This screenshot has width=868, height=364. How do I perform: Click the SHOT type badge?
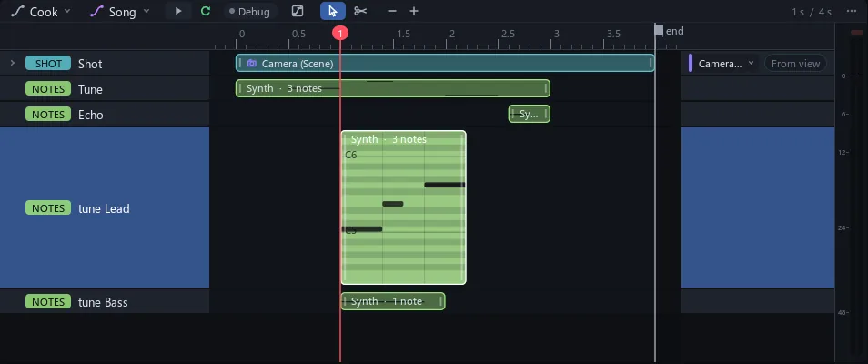48,63
